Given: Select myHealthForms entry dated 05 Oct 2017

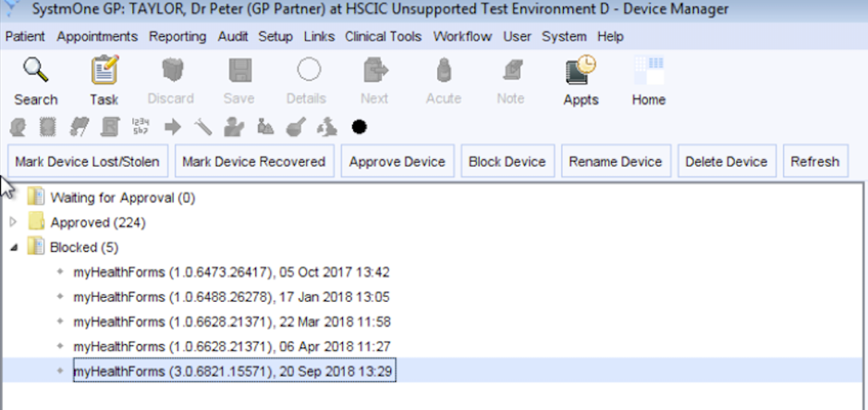Looking at the screenshot, I should click(x=231, y=272).
